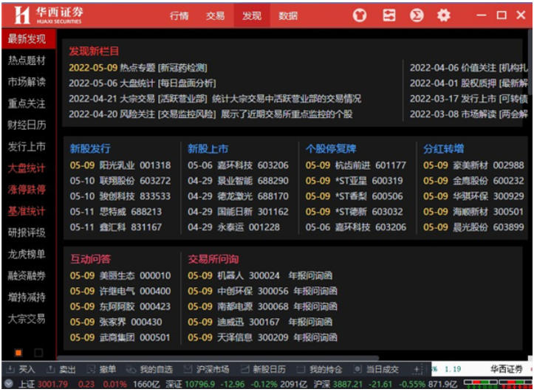This screenshot has width=534, height=392.
Task: Select 大宗交易 in the sidebar
Action: [27, 319]
